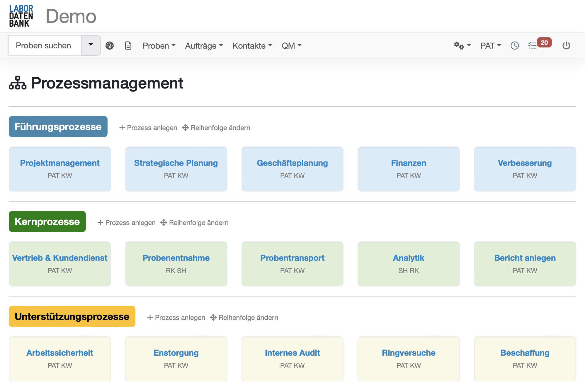Click inside the Proben suchen search field
The width and height of the screenshot is (585, 392).
coord(45,45)
